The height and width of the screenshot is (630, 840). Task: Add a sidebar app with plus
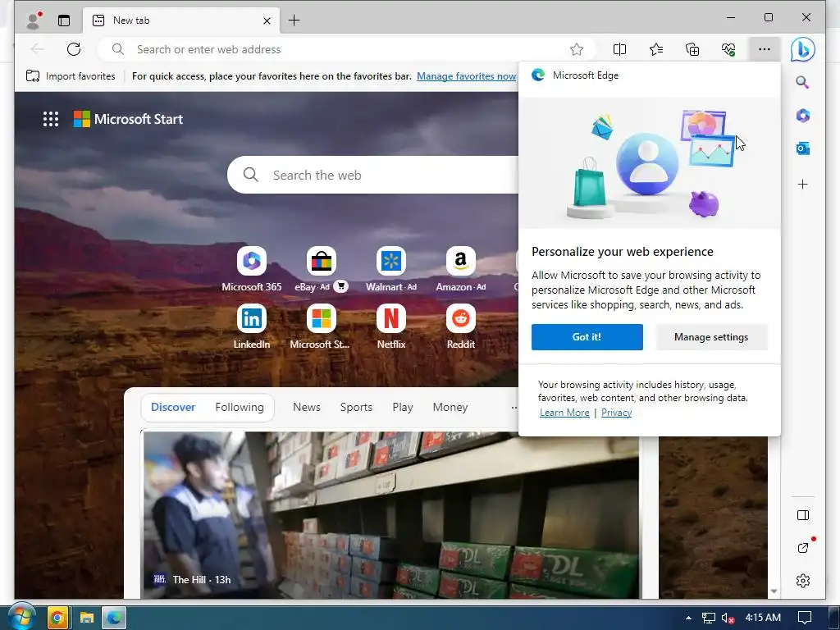pos(802,185)
